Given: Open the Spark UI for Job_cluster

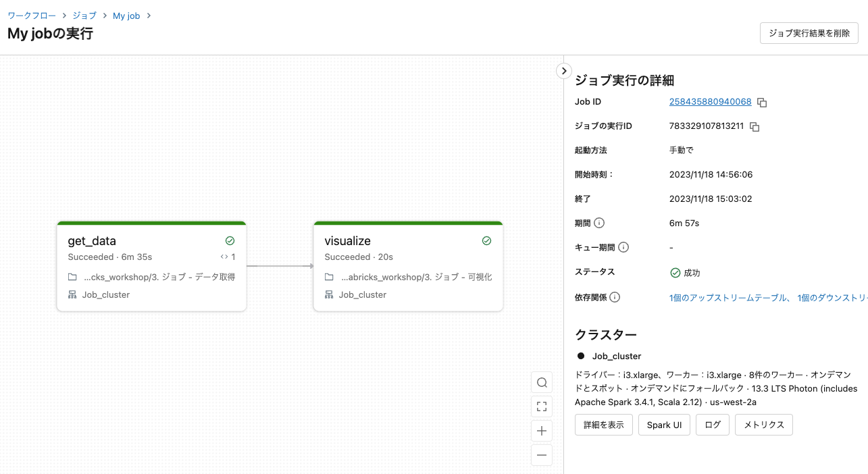Looking at the screenshot, I should [x=663, y=425].
